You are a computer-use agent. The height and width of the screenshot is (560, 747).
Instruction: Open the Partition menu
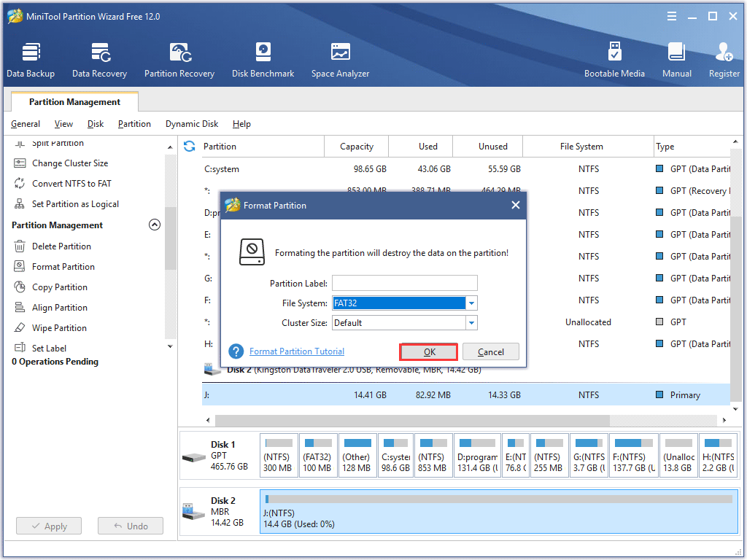pos(134,124)
